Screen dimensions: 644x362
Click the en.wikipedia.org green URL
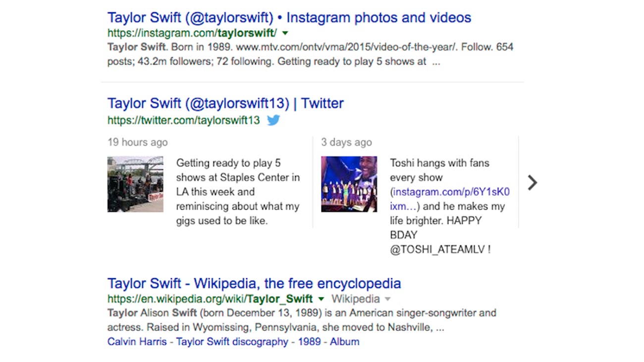point(210,299)
